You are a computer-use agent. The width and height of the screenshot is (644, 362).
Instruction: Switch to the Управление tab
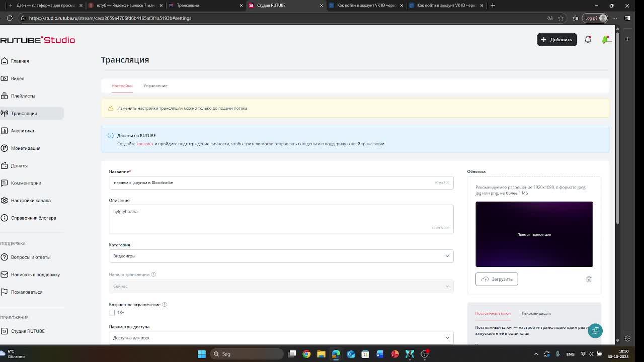point(155,86)
